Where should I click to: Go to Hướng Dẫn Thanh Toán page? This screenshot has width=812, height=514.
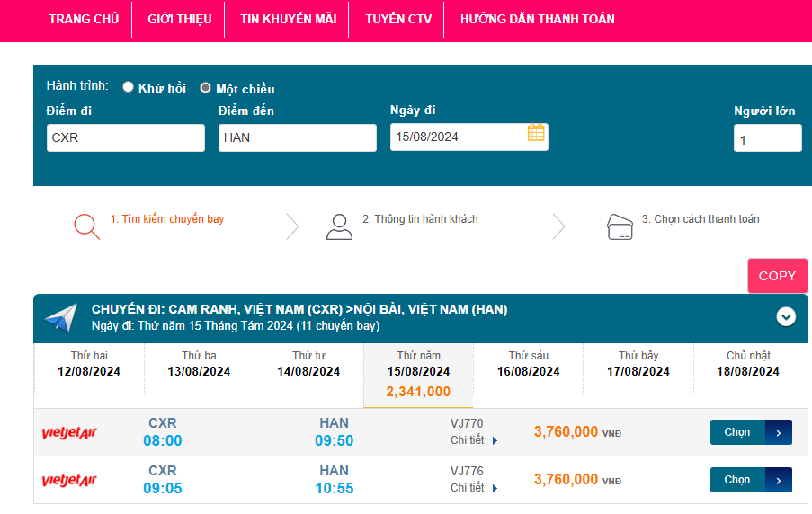tap(537, 19)
